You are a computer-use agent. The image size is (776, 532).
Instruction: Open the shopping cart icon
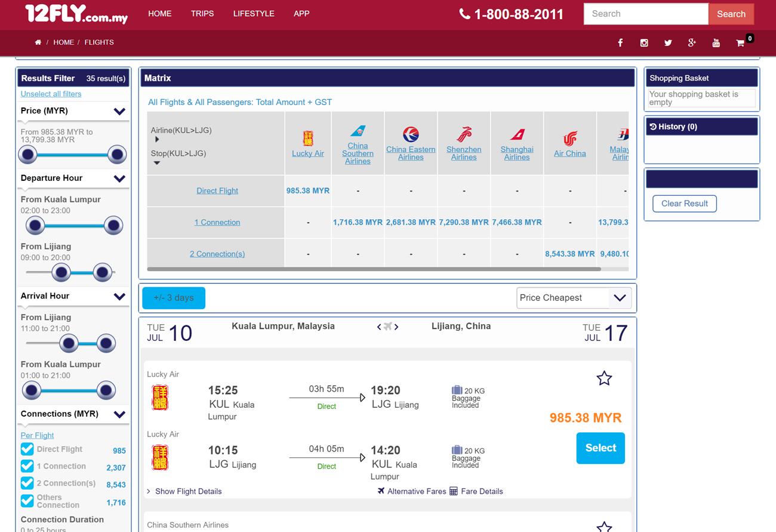[x=740, y=43]
